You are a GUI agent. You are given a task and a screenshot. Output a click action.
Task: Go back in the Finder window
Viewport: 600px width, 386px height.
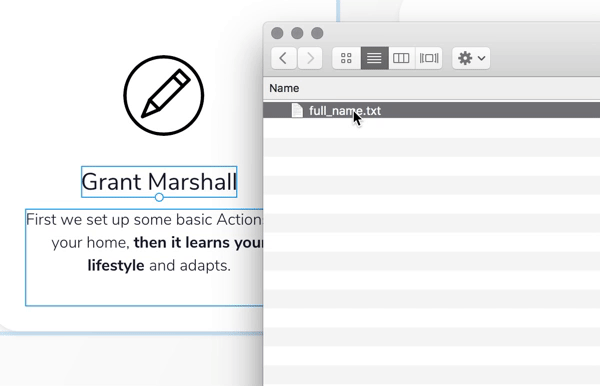[284, 58]
